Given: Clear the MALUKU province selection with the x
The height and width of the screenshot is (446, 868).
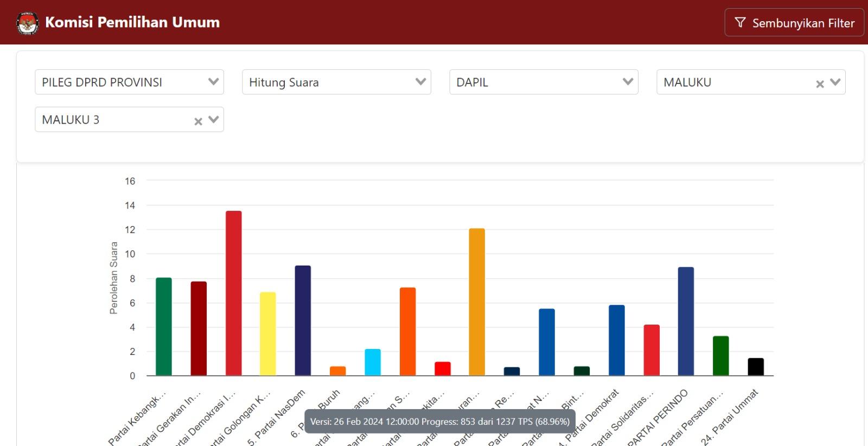Looking at the screenshot, I should 820,84.
